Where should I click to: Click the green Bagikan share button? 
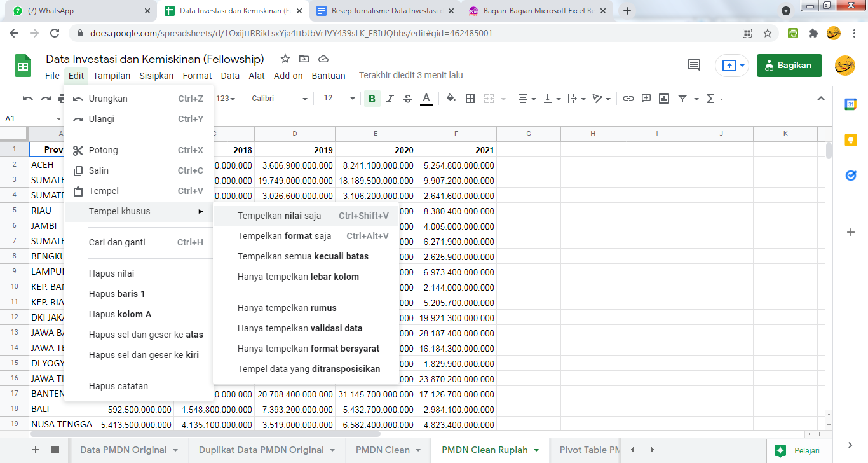(x=789, y=66)
